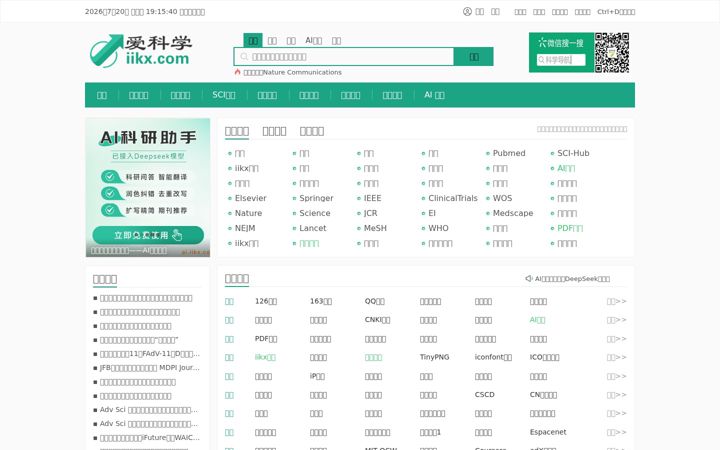720x450 pixels.
Task: Open the first iikx link below Pubmed row
Action: [247, 168]
